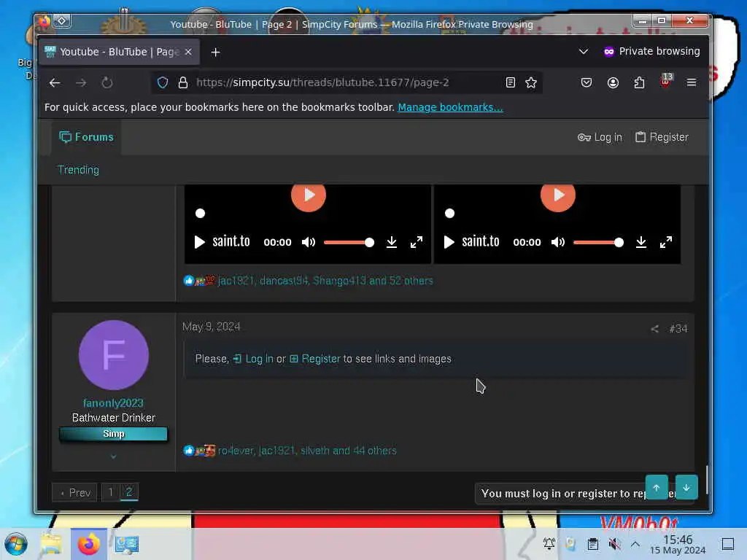This screenshot has width=747, height=560.
Task: Open the uBlock extension icon with badge 13
Action: (666, 81)
